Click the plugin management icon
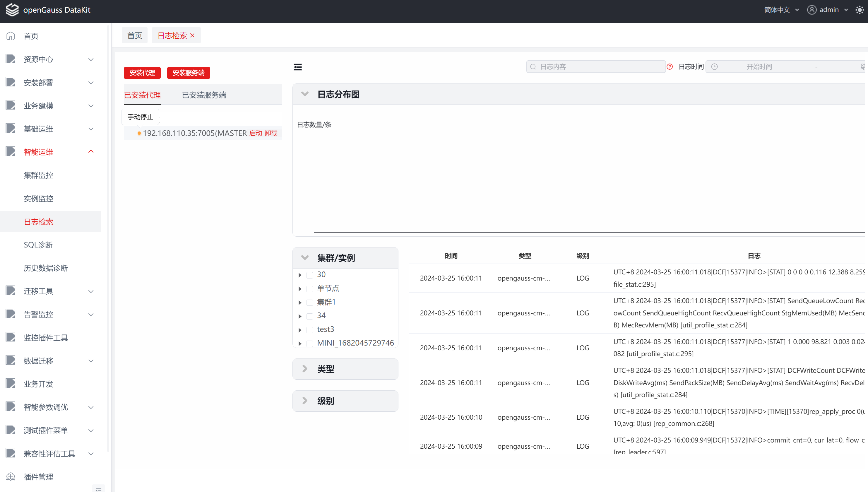The width and height of the screenshot is (868, 492). point(11,476)
